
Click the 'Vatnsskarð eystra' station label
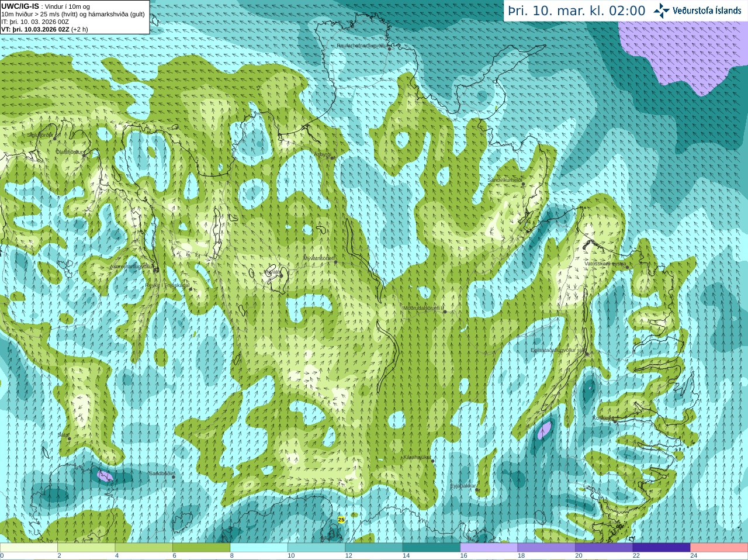tap(605, 264)
